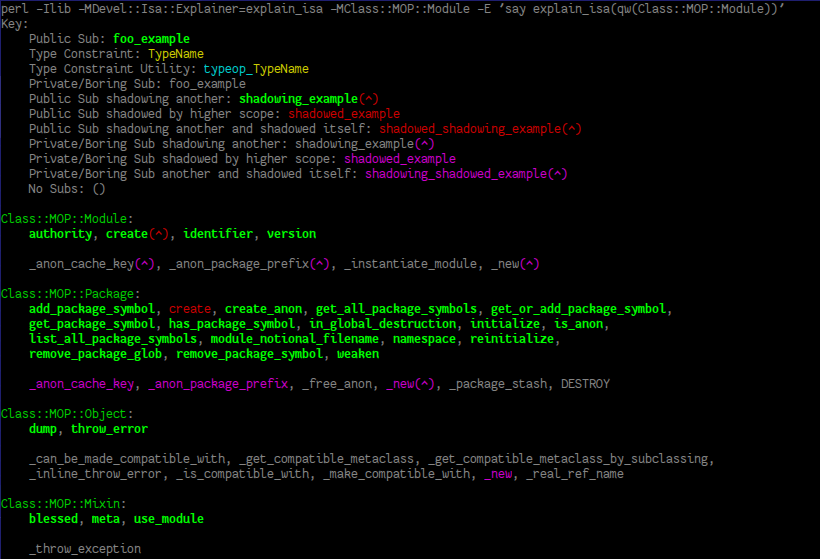
Task: Click the red 'create' under Class::MOP::Package
Action: click(x=190, y=309)
